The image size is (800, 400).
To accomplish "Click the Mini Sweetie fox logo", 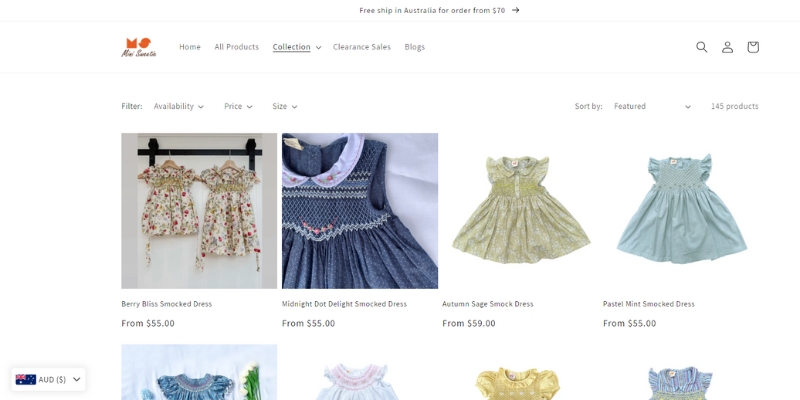I will pos(139,47).
